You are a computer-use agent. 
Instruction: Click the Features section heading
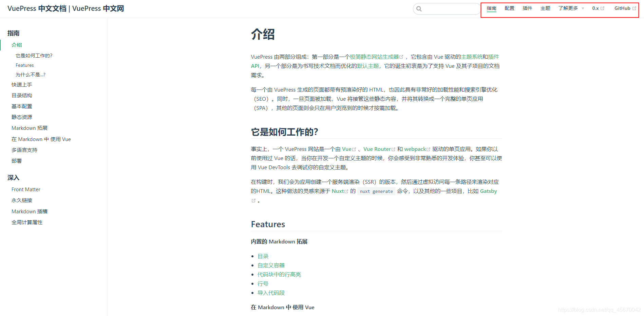[x=268, y=224]
